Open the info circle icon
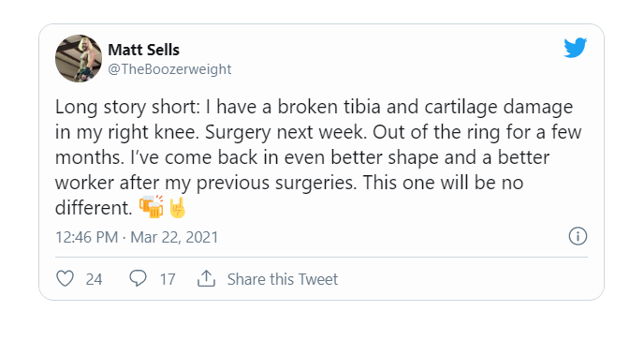This screenshot has height=340, width=644. coord(578,236)
